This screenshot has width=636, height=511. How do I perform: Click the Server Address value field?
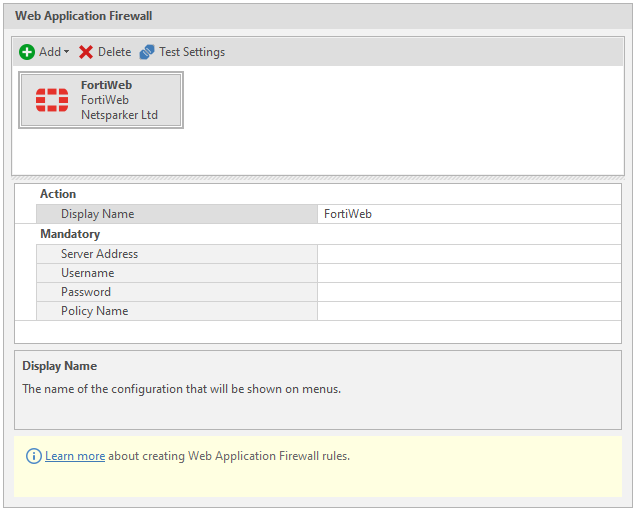point(469,254)
